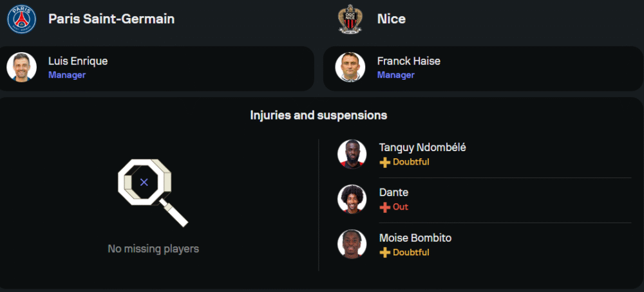Open Tanguy Ndombélé's player name link
Image resolution: width=644 pixels, height=292 pixels.
(422, 147)
